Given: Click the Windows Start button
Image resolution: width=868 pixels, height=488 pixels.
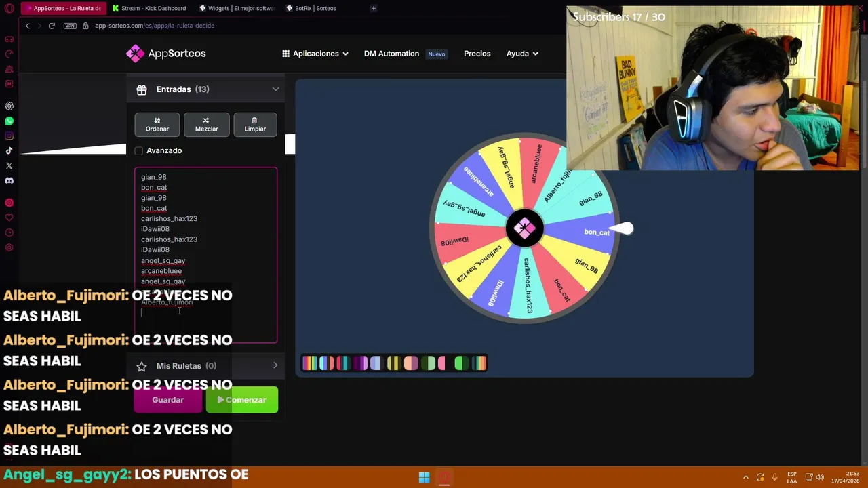Looking at the screenshot, I should tap(424, 477).
